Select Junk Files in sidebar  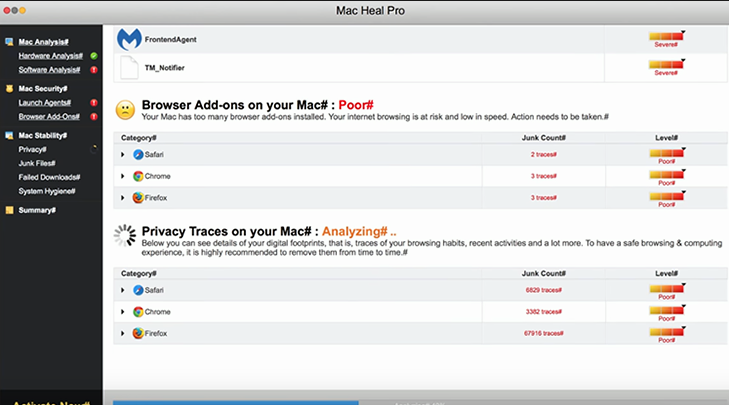(x=38, y=163)
